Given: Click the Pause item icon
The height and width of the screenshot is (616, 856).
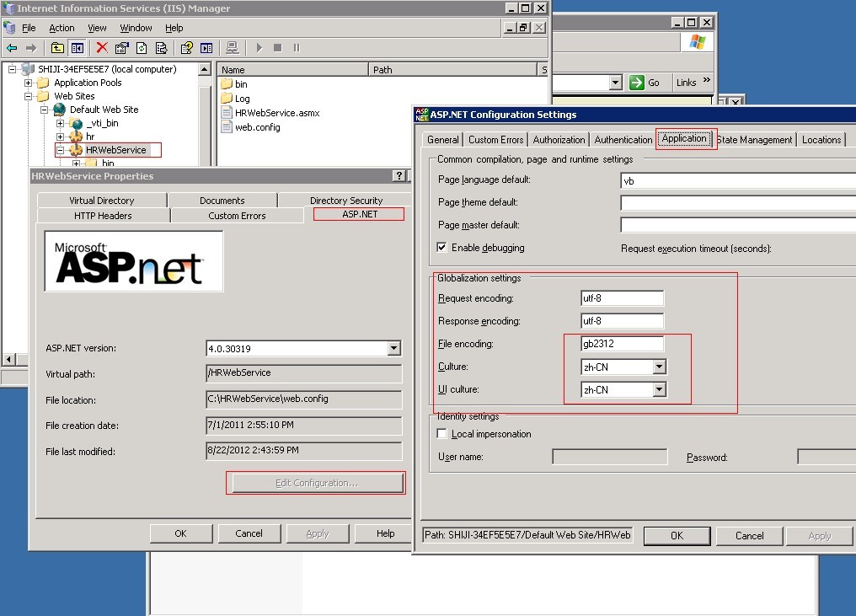Looking at the screenshot, I should tap(297, 48).
